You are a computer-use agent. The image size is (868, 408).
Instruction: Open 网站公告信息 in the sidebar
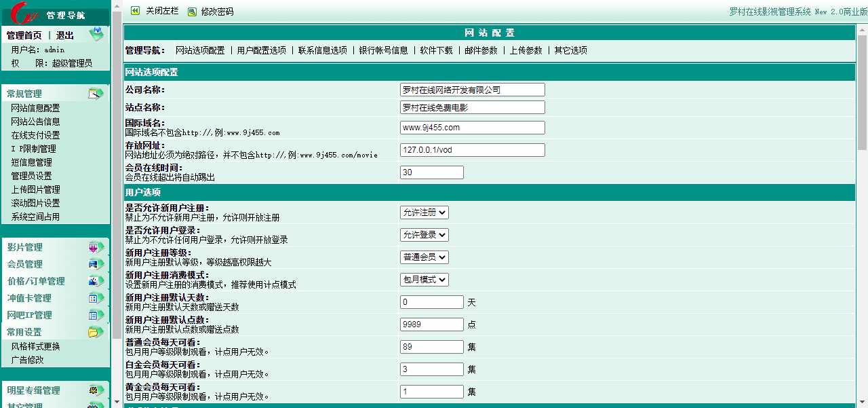point(35,122)
